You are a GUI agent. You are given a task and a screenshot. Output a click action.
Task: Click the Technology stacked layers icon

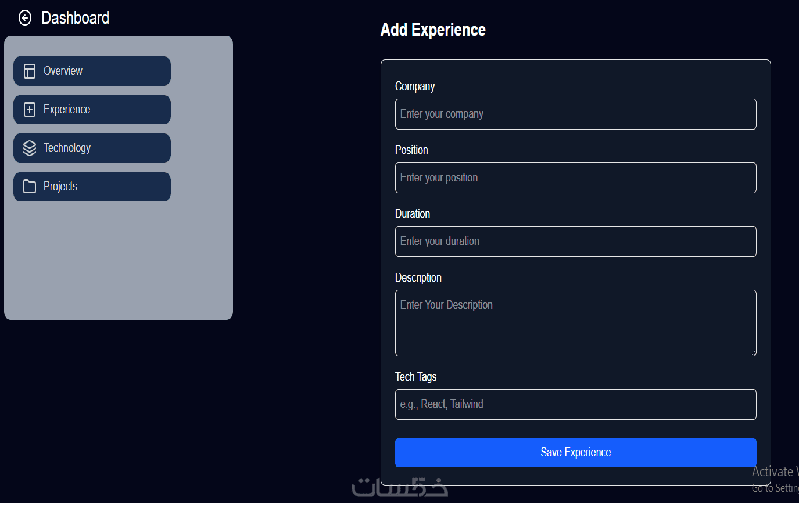click(x=29, y=148)
